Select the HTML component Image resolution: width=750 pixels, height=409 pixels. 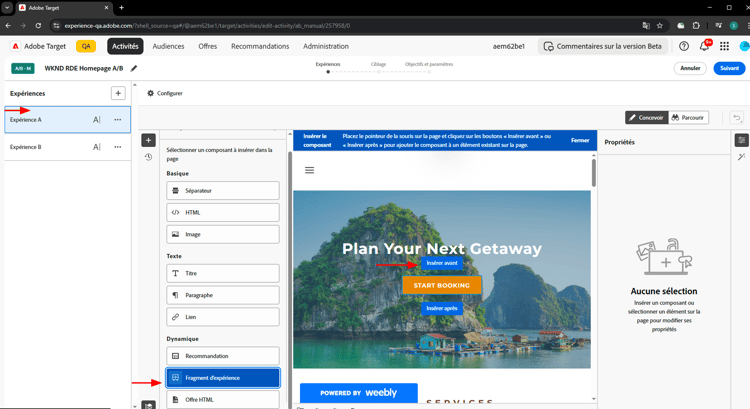coord(223,212)
